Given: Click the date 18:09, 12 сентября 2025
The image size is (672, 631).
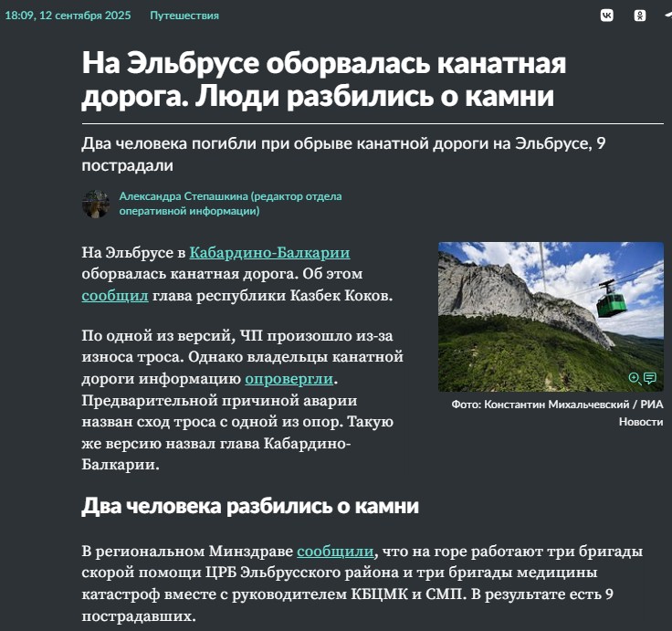Looking at the screenshot, I should pos(68,16).
